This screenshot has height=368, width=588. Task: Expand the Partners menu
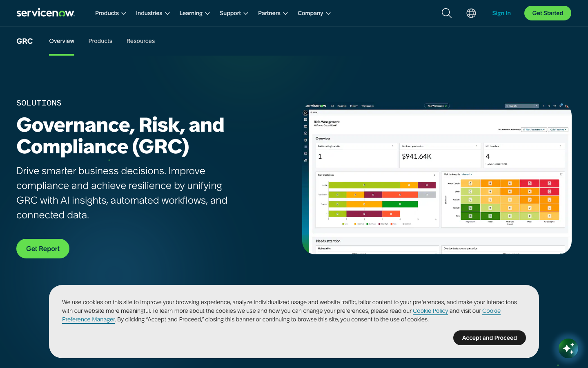(x=273, y=13)
